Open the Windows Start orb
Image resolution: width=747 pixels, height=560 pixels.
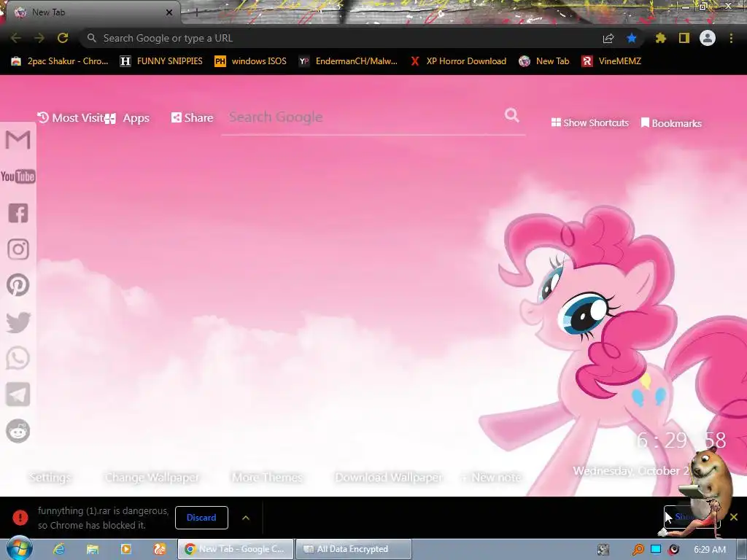click(19, 548)
